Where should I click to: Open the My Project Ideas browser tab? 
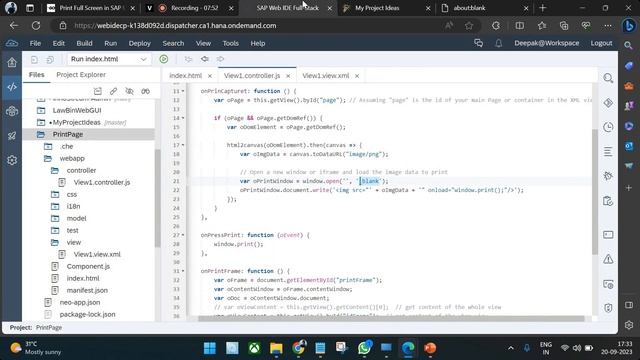tap(385, 8)
